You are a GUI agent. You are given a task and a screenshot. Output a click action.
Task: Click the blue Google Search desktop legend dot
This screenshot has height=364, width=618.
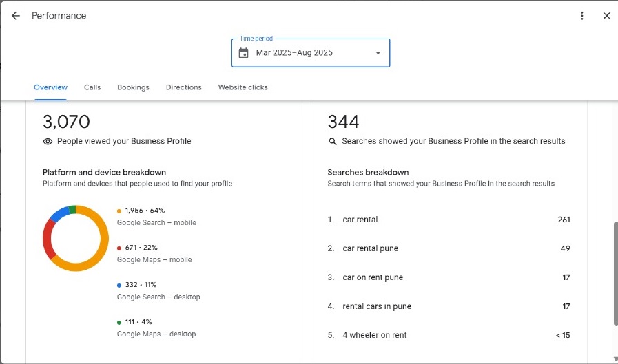pyautogui.click(x=119, y=285)
